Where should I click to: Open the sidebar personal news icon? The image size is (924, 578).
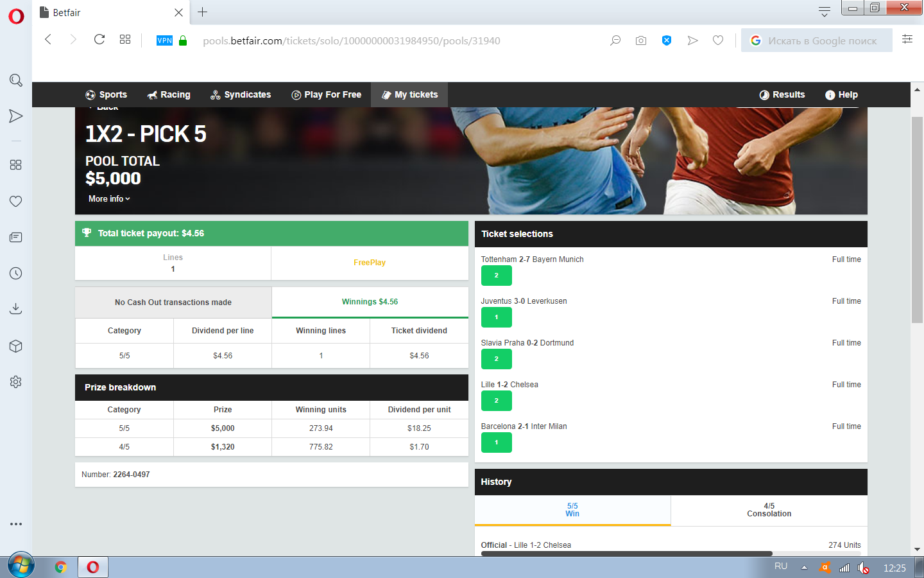[16, 238]
